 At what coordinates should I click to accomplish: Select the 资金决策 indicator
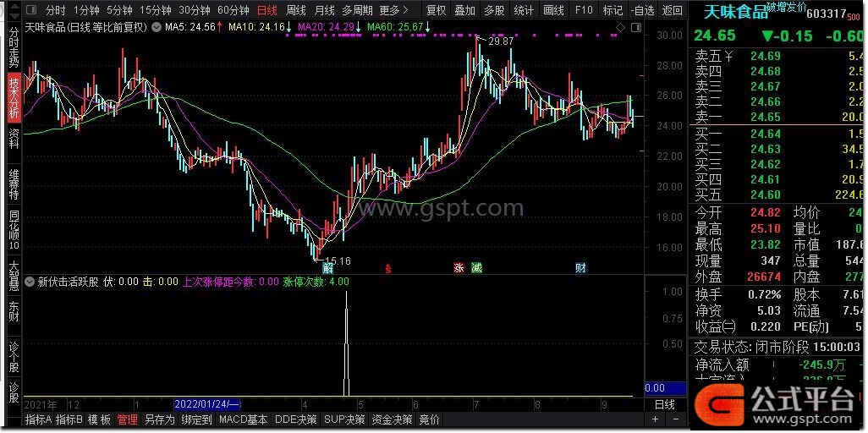pos(392,419)
